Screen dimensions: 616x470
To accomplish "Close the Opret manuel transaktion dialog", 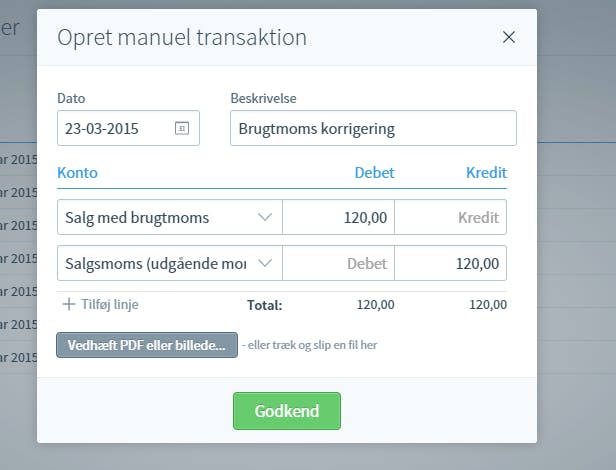I will (509, 37).
